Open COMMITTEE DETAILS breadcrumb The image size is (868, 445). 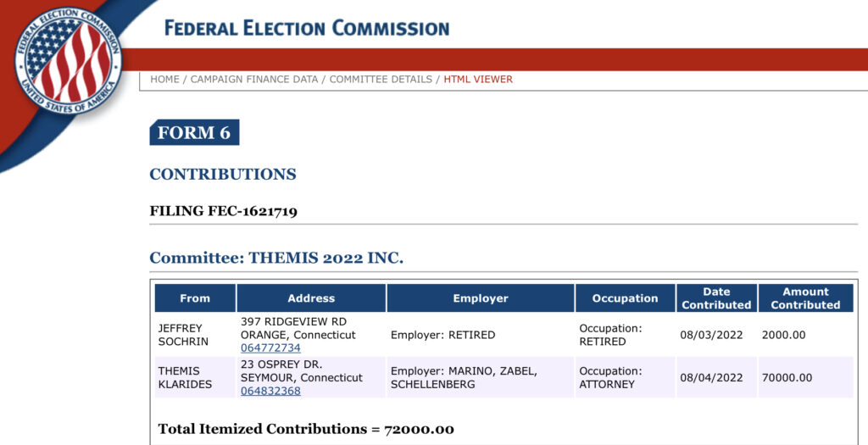[381, 79]
